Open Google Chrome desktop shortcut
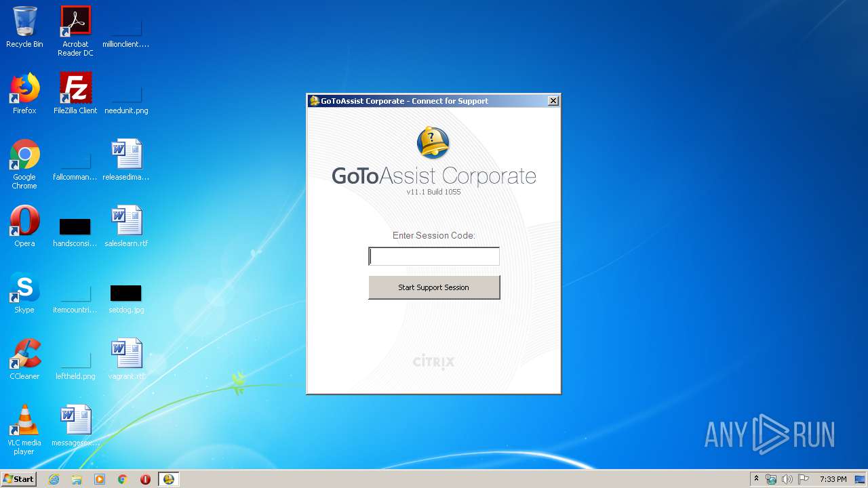 (24, 164)
